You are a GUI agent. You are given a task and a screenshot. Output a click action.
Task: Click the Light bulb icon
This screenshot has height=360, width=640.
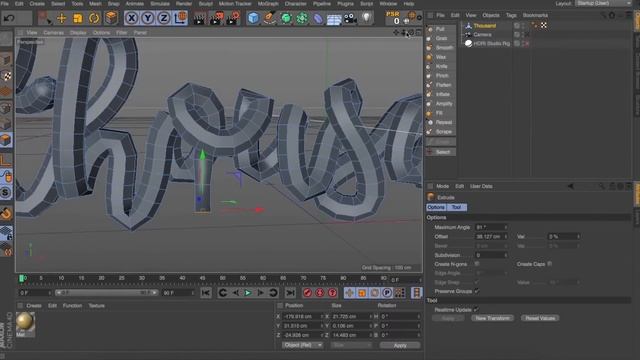coord(367,18)
